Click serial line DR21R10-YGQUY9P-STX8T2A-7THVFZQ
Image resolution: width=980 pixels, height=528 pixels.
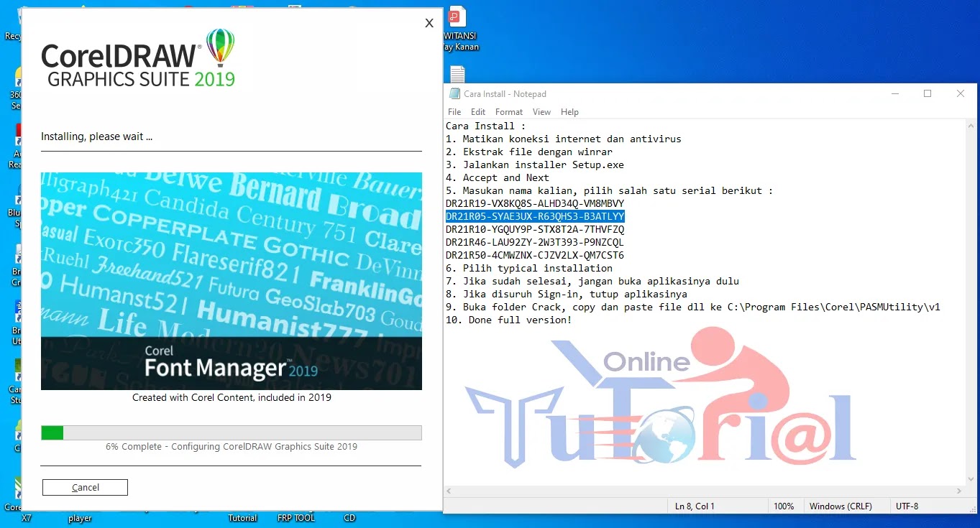coord(535,229)
